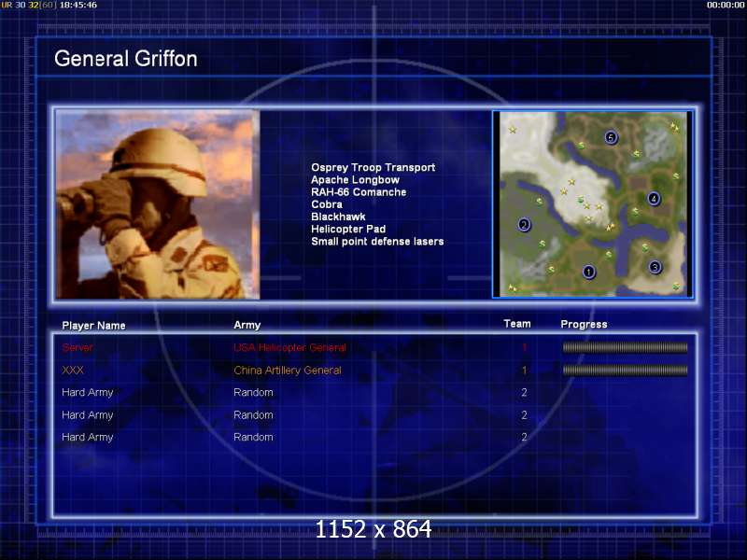Select start position 5 on the minimap
Screen dimensions: 747x560
(611, 137)
